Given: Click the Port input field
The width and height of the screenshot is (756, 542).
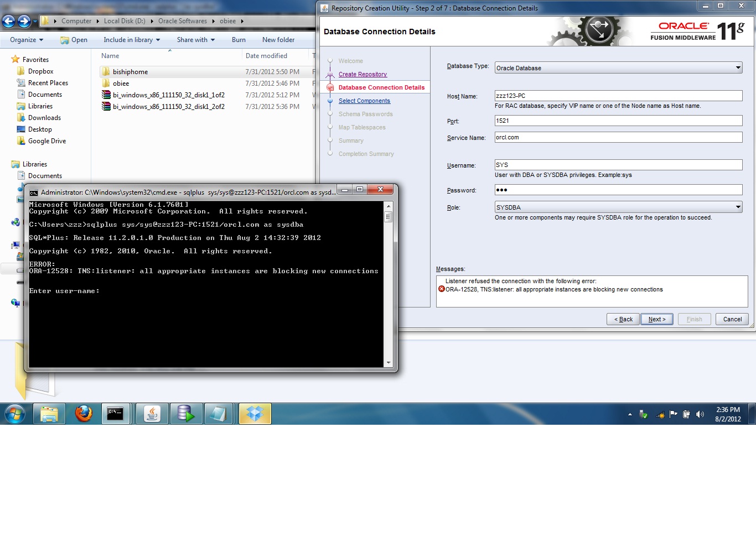Looking at the screenshot, I should point(618,121).
